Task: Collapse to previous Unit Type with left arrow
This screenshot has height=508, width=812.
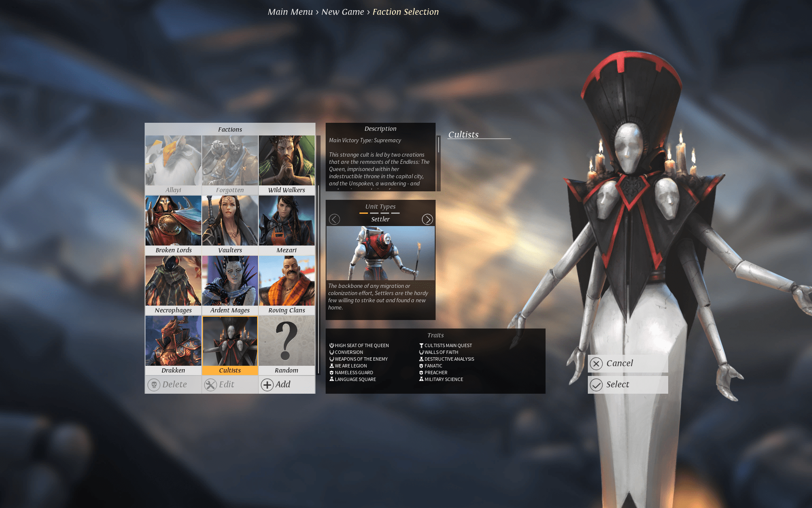Action: (335, 219)
